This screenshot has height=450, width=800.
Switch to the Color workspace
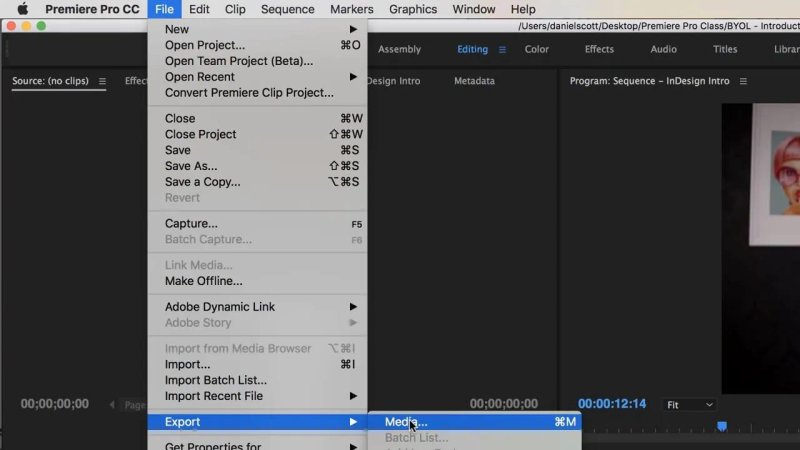[537, 49]
